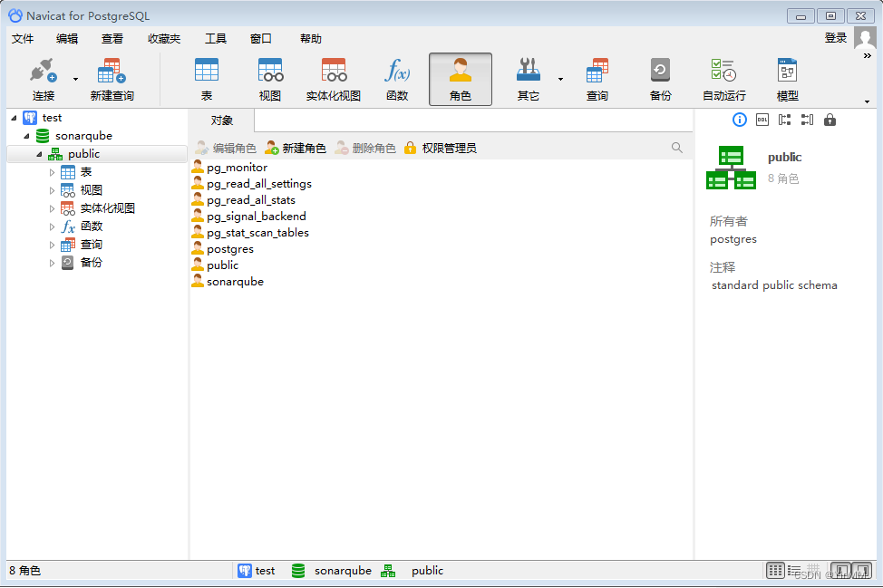Select role pg_read_all_stats
This screenshot has width=883, height=588.
pos(250,199)
